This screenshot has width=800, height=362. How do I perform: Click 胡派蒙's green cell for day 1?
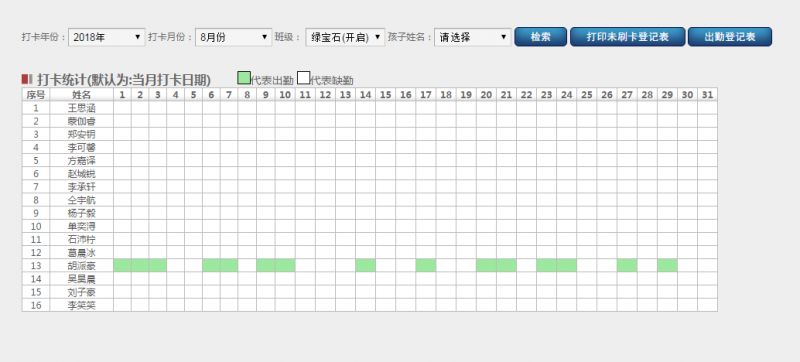click(x=122, y=266)
